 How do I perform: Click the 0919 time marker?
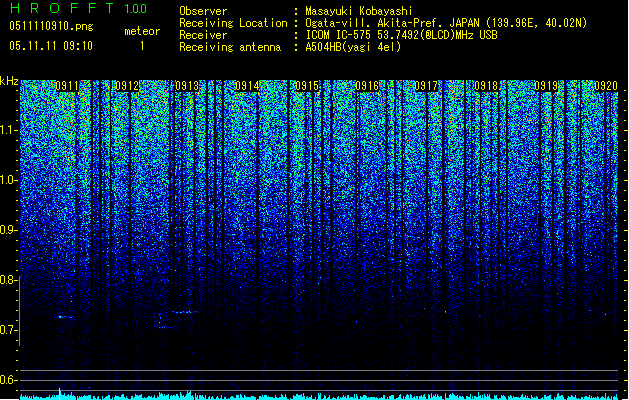(546, 86)
